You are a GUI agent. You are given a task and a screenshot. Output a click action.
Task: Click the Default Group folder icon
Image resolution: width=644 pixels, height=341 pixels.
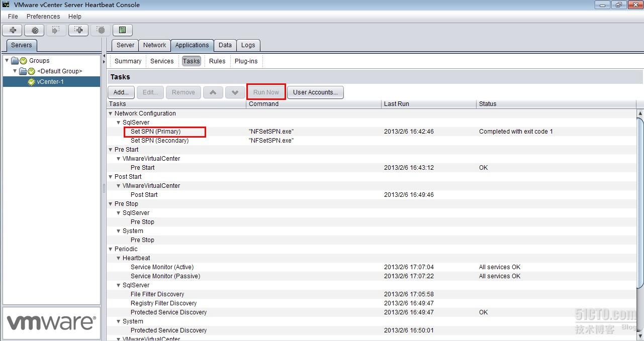coord(23,71)
